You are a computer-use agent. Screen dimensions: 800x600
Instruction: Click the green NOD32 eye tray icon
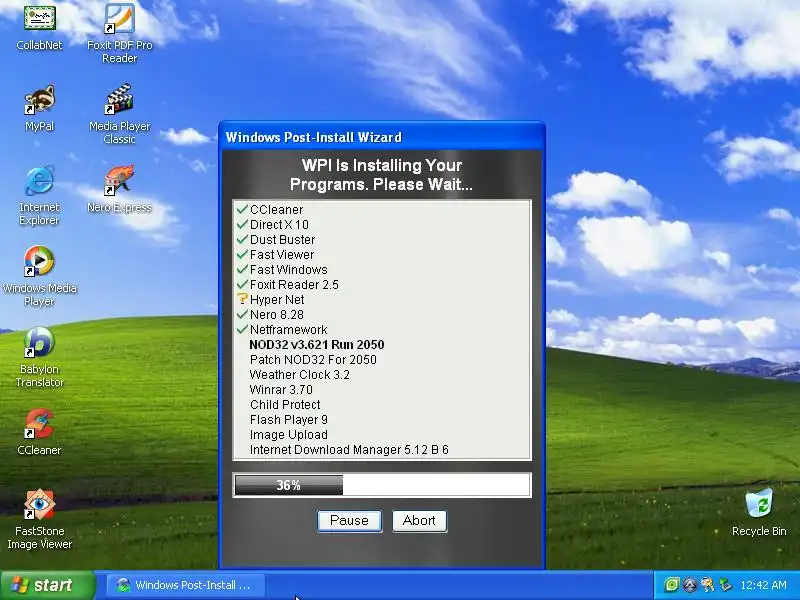click(x=671, y=585)
